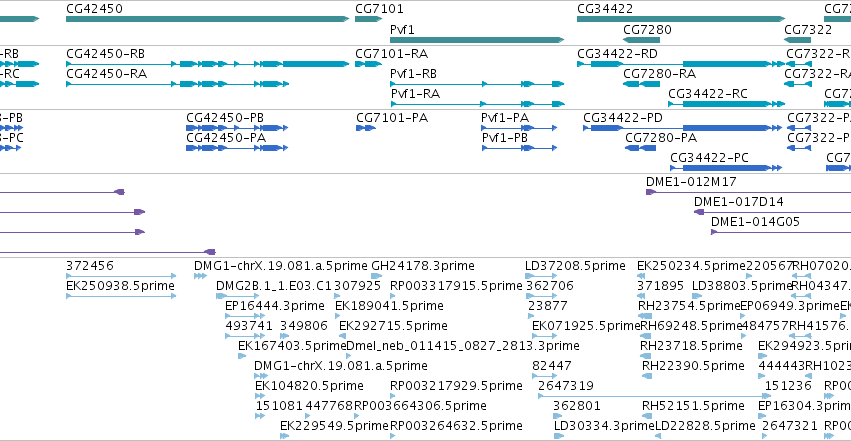Viewport: 851px width, 441px height.
Task: Select the 23877 feature label
Action: (548, 306)
